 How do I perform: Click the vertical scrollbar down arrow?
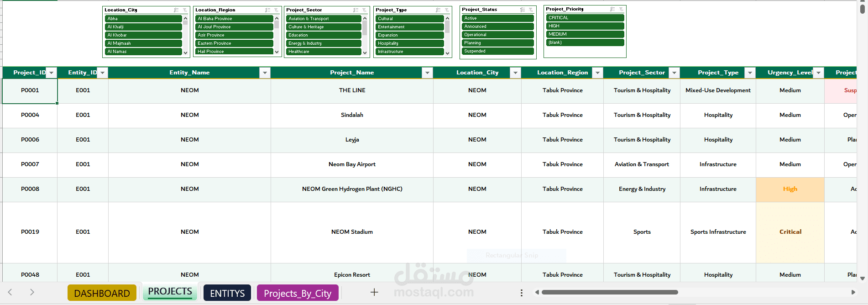click(862, 278)
